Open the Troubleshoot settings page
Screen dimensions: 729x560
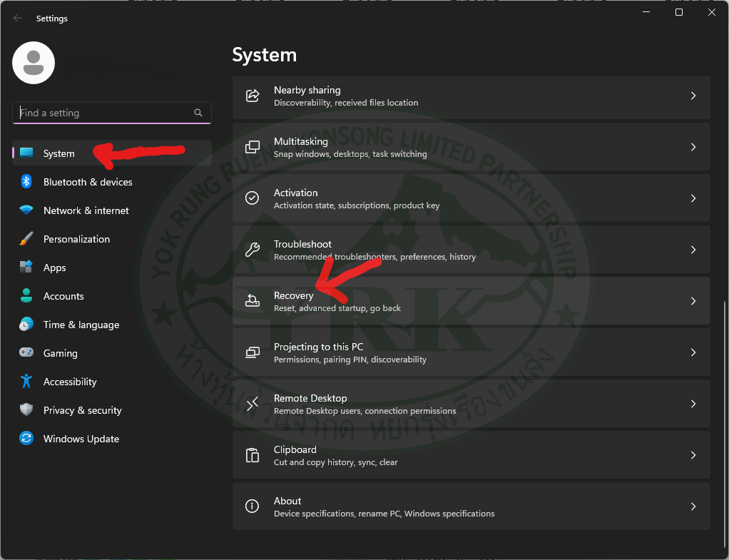point(471,250)
